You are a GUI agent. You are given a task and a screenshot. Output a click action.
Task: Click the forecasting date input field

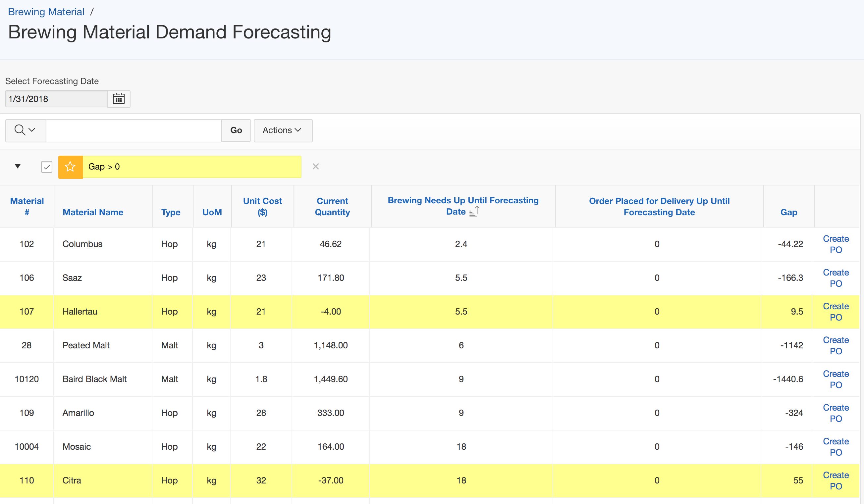[57, 99]
